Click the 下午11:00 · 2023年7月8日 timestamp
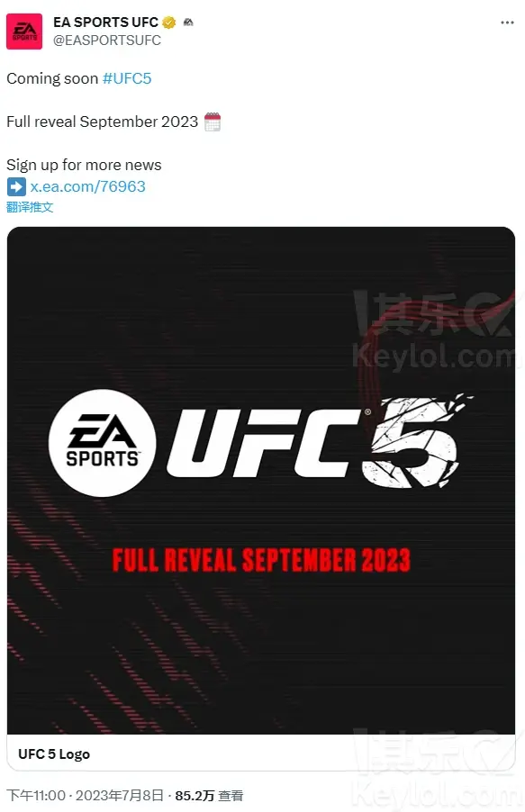The height and width of the screenshot is (812, 525). [x=85, y=796]
